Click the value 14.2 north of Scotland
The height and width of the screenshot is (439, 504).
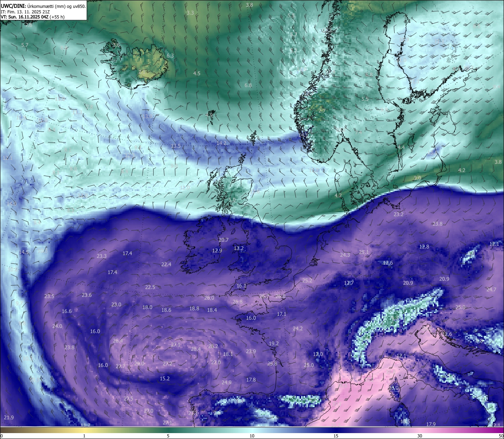point(221,143)
